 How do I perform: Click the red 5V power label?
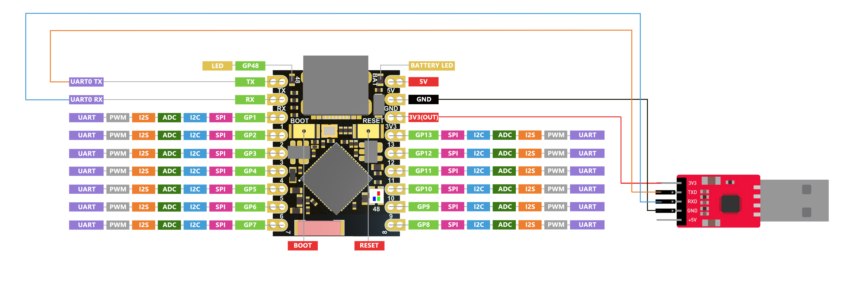pyautogui.click(x=424, y=82)
